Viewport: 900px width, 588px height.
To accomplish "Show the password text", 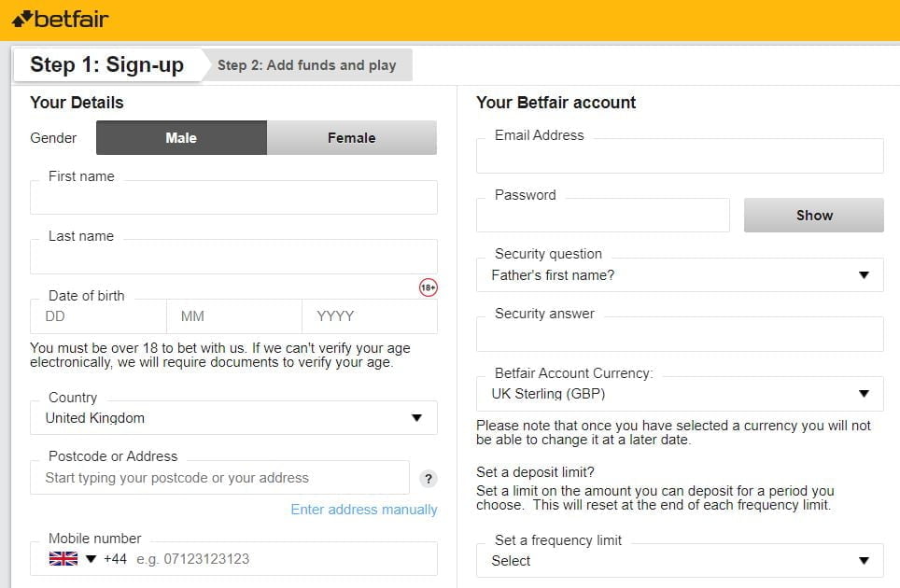I will [813, 216].
